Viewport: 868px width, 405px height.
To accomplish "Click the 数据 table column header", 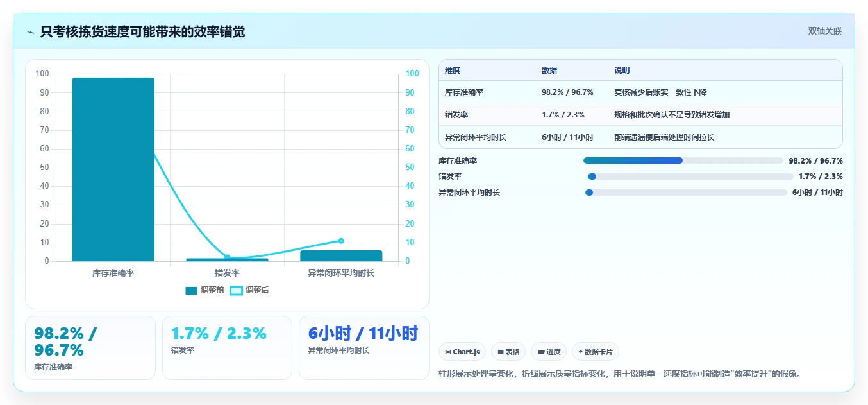I will tap(549, 71).
